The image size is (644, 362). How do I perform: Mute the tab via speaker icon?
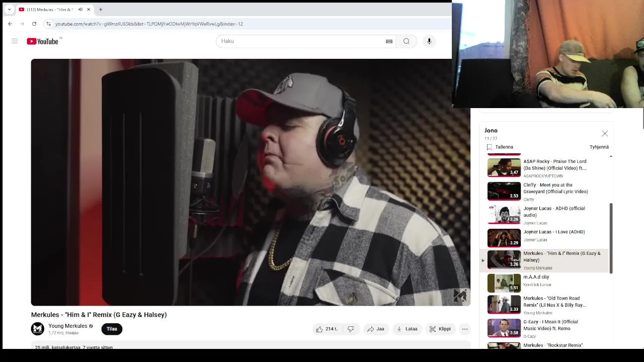click(80, 10)
